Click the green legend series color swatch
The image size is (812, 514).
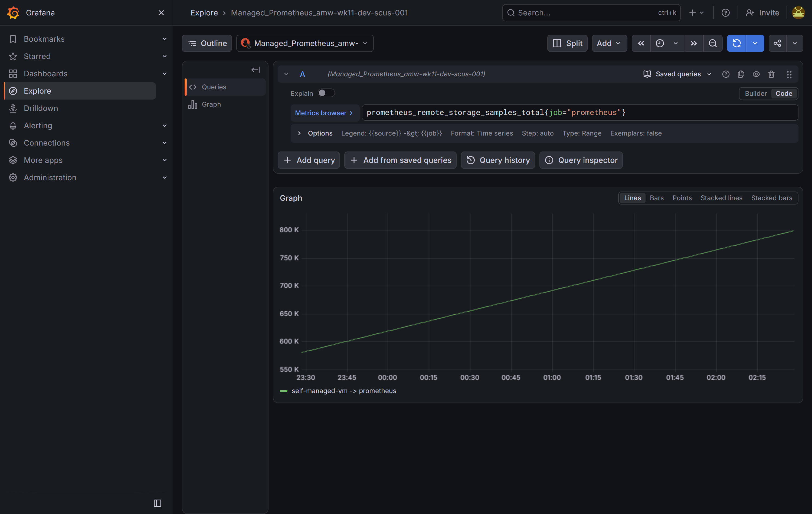click(x=284, y=391)
